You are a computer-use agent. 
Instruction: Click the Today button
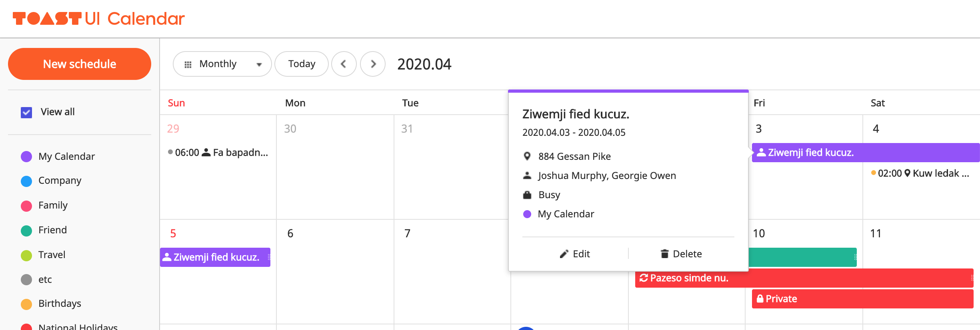(x=301, y=64)
